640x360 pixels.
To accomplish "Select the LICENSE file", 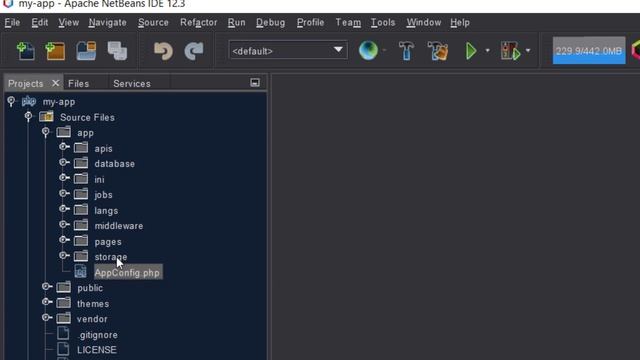I will point(97,350).
